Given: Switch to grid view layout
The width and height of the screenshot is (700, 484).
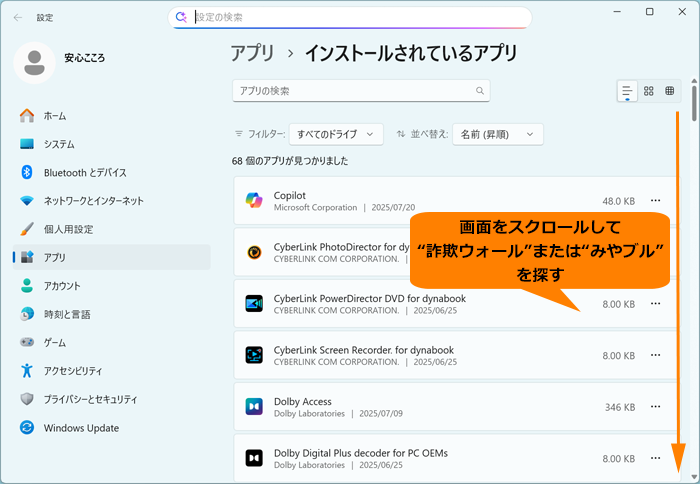Looking at the screenshot, I should [x=649, y=91].
